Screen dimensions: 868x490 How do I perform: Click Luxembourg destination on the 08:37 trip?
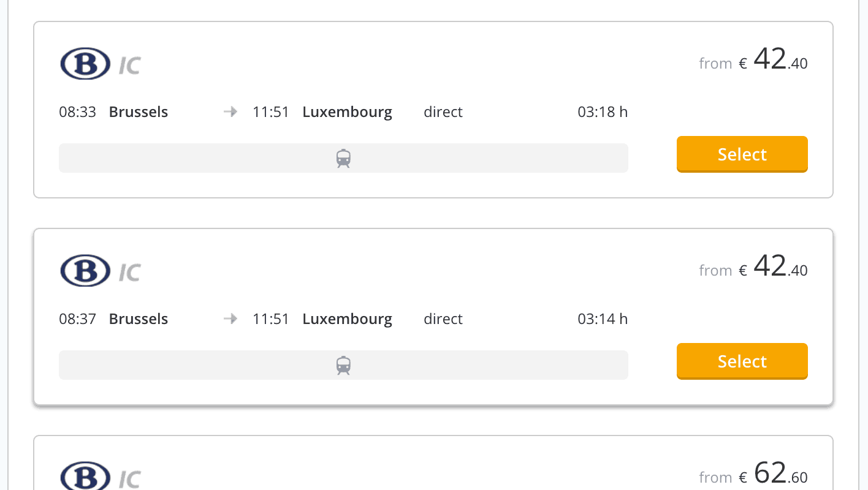[347, 319]
